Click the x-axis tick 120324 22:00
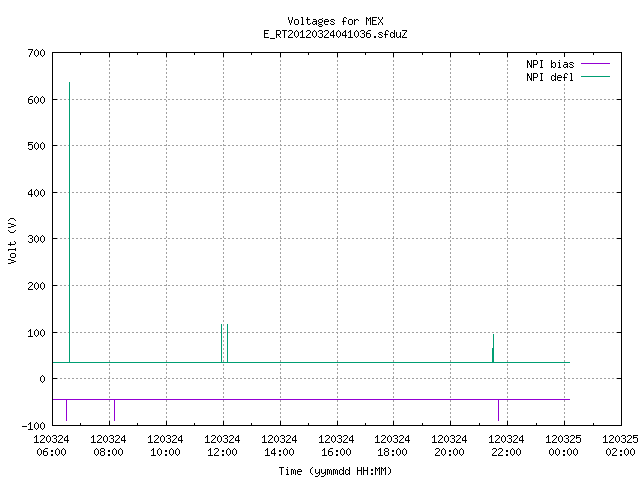Image resolution: width=640 pixels, height=480 pixels. tap(506, 446)
